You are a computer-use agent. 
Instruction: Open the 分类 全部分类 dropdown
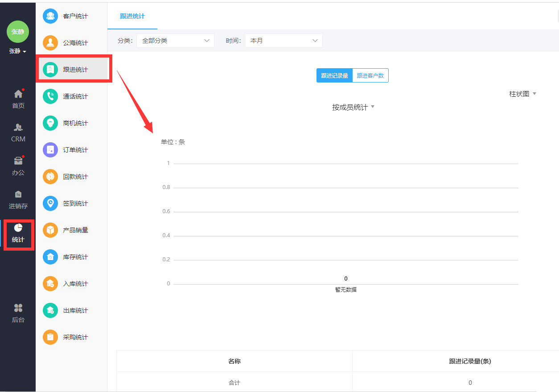(x=176, y=41)
